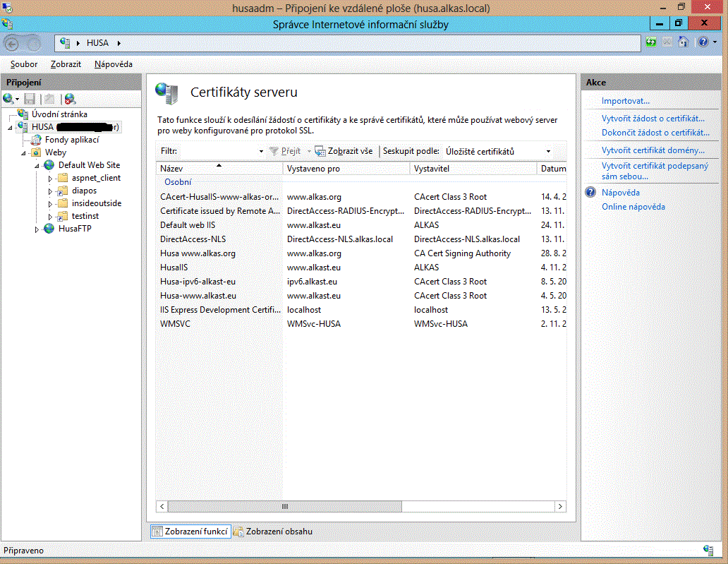Click Vytvořit certifikát domény... link

pos(653,150)
